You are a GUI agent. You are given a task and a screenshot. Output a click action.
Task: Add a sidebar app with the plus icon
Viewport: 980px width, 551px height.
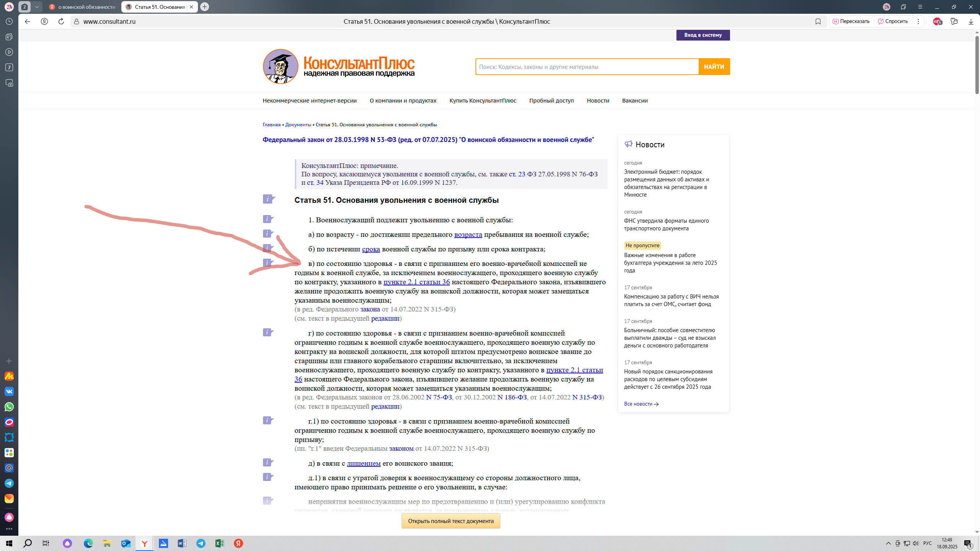coord(9,361)
